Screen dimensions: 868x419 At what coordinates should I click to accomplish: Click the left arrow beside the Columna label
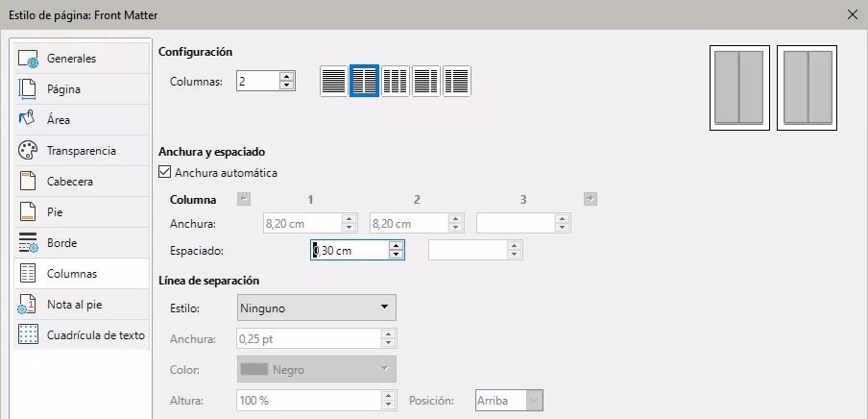243,199
